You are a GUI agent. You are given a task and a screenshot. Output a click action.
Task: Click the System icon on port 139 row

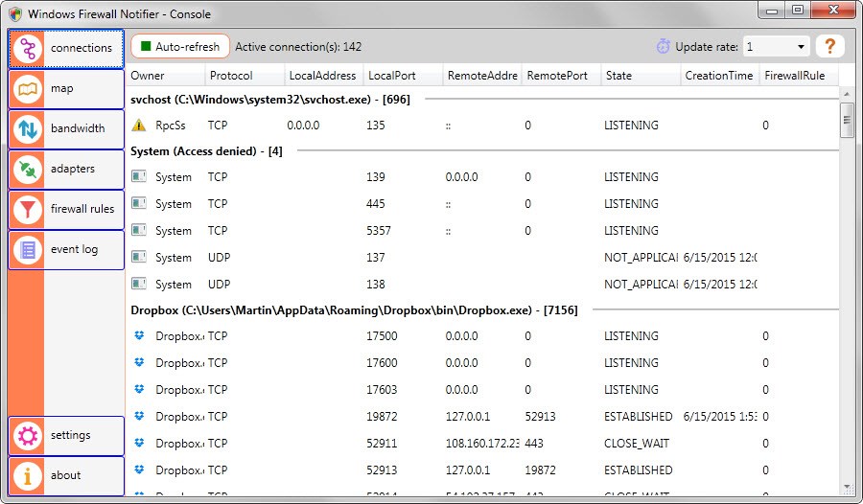139,176
